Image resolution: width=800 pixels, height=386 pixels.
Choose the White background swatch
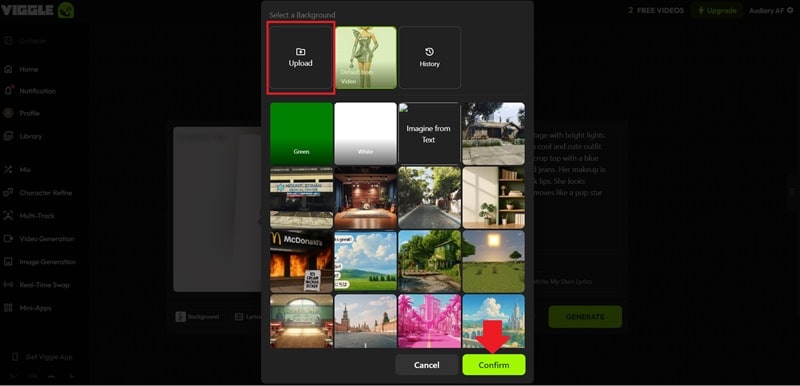click(365, 133)
